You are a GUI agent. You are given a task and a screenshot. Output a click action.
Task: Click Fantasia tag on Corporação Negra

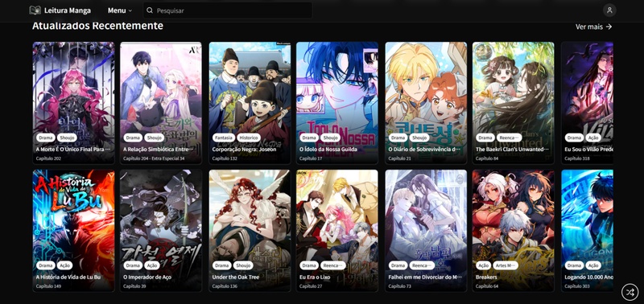coord(224,138)
